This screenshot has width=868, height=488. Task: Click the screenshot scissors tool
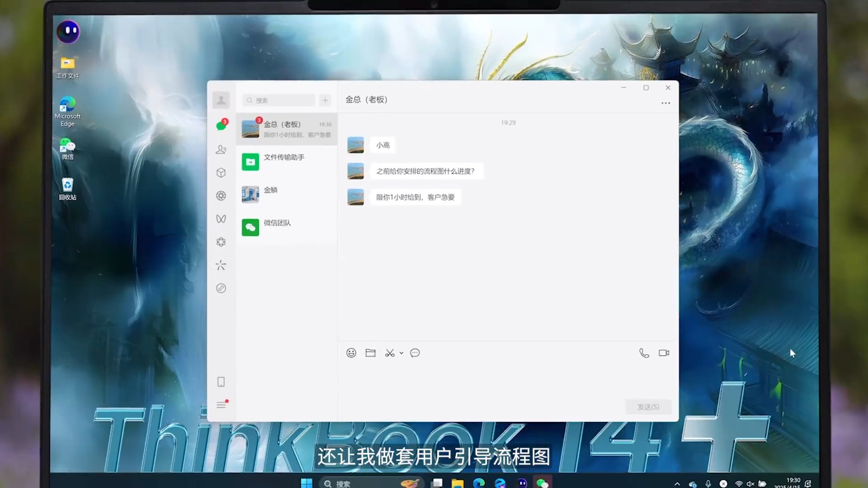[390, 353]
